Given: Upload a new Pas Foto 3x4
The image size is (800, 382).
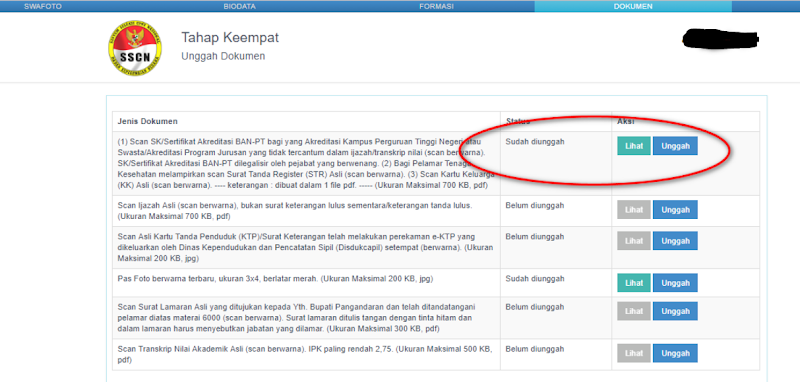Looking at the screenshot, I should pyautogui.click(x=676, y=283).
